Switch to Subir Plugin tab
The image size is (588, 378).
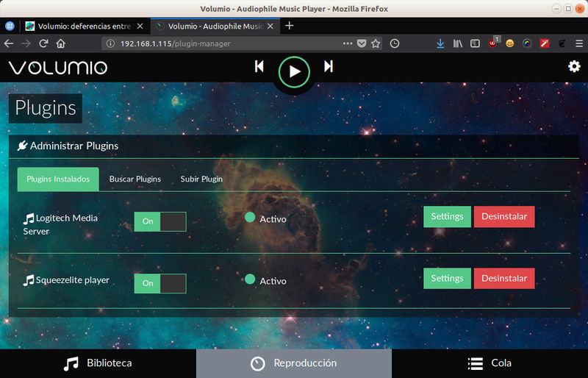pyautogui.click(x=201, y=179)
